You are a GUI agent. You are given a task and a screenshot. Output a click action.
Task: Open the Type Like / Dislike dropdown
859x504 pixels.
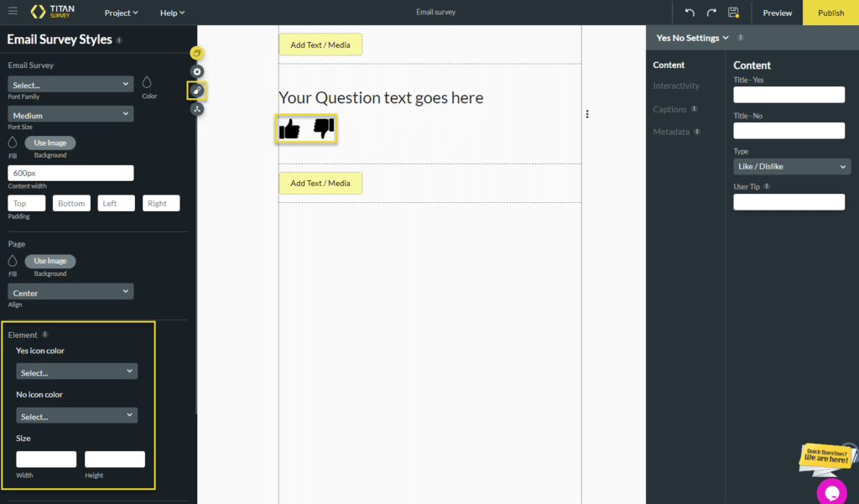(792, 167)
